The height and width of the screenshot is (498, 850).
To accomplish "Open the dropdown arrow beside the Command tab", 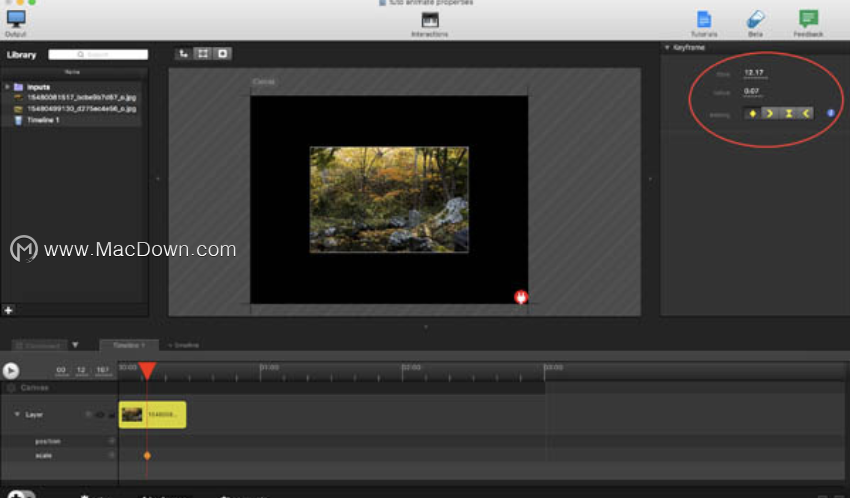I will click(x=75, y=345).
